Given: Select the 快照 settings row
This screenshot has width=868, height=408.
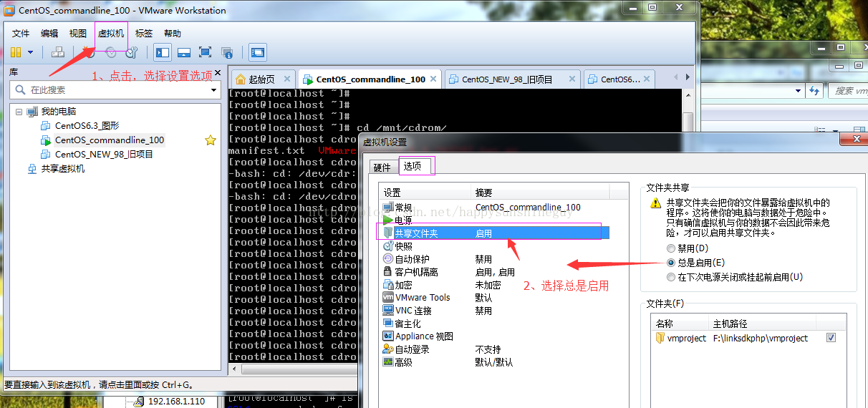Looking at the screenshot, I should (x=494, y=246).
